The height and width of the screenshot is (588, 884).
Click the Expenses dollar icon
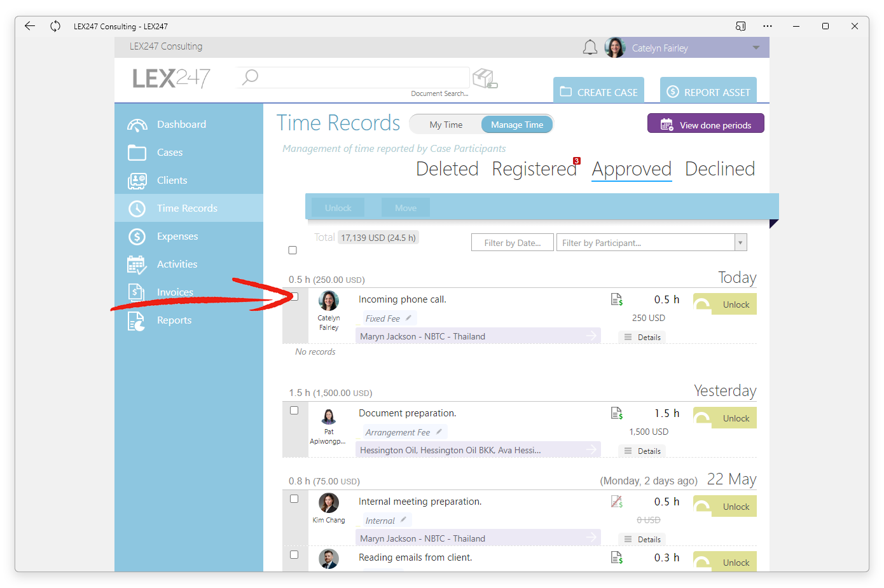[137, 236]
